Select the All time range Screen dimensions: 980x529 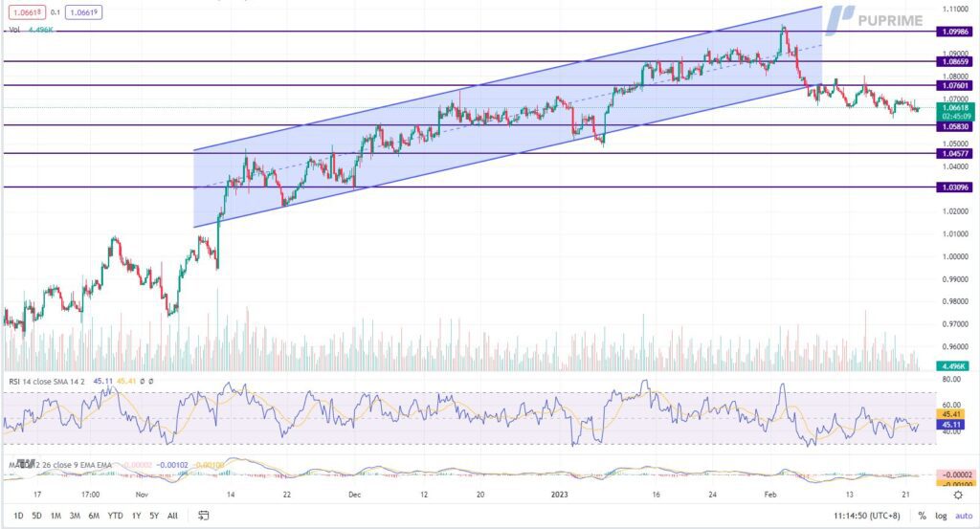(172, 516)
